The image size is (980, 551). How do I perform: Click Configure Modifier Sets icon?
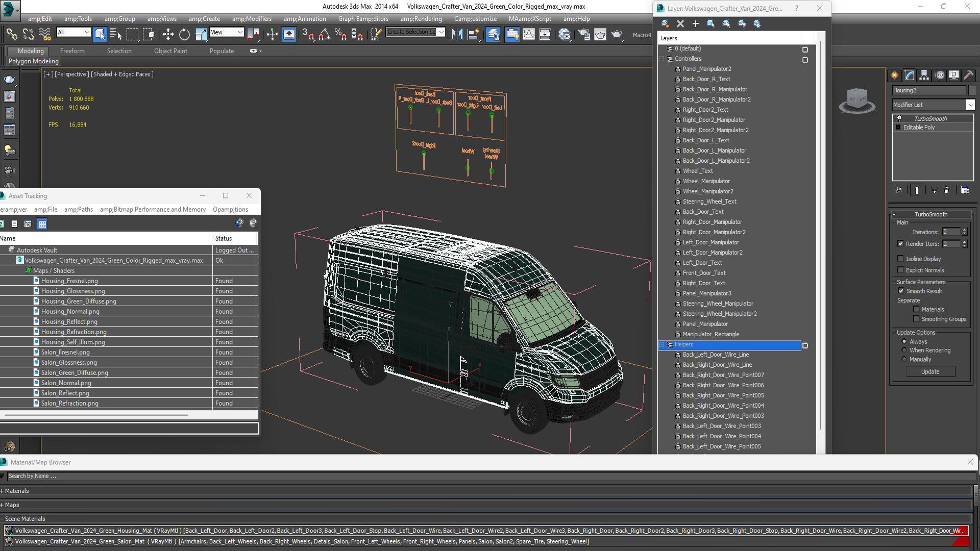(x=965, y=190)
